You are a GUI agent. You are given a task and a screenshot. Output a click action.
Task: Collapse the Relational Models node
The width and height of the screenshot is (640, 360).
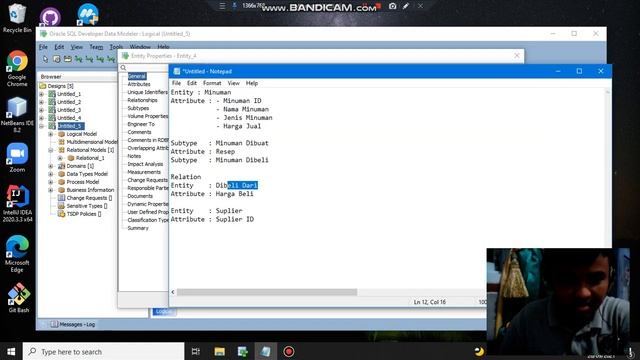[x=51, y=150]
